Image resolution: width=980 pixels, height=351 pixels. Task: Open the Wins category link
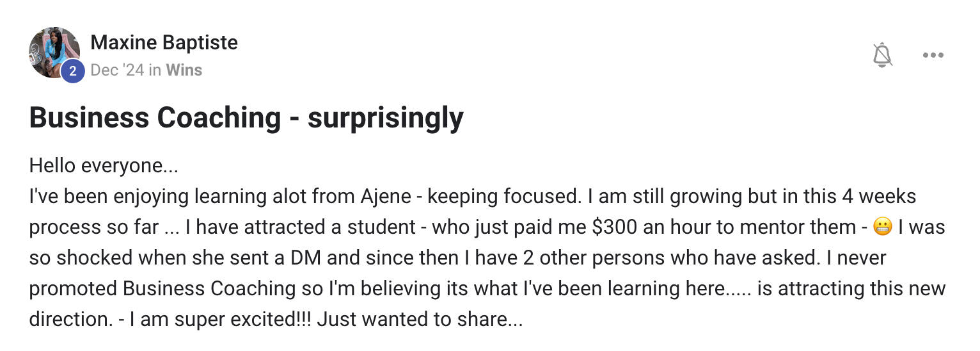click(184, 70)
